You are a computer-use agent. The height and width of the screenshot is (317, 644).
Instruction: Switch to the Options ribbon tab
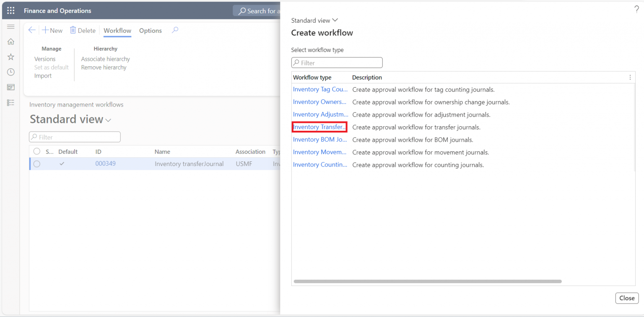point(150,30)
